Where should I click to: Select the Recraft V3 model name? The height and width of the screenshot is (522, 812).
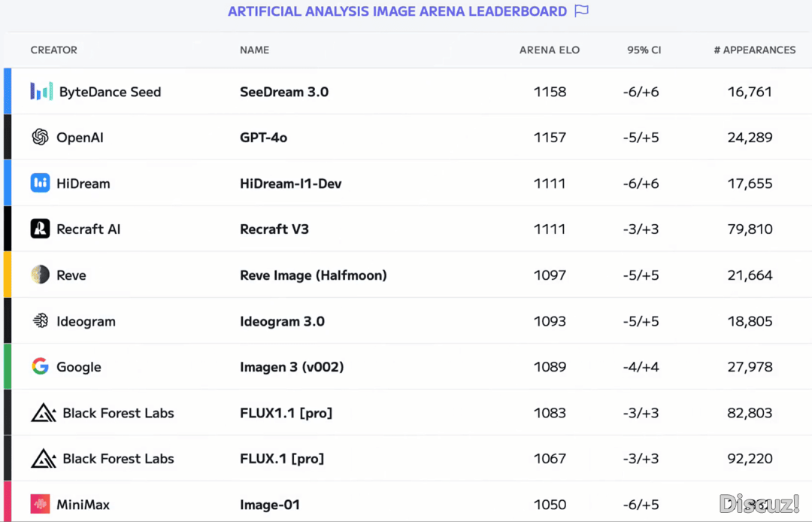(274, 229)
